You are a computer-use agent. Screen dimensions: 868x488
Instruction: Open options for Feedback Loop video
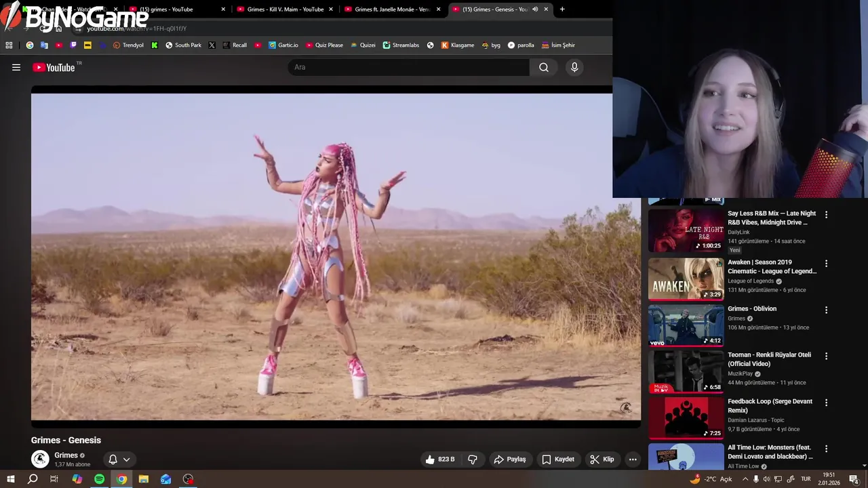(x=826, y=403)
